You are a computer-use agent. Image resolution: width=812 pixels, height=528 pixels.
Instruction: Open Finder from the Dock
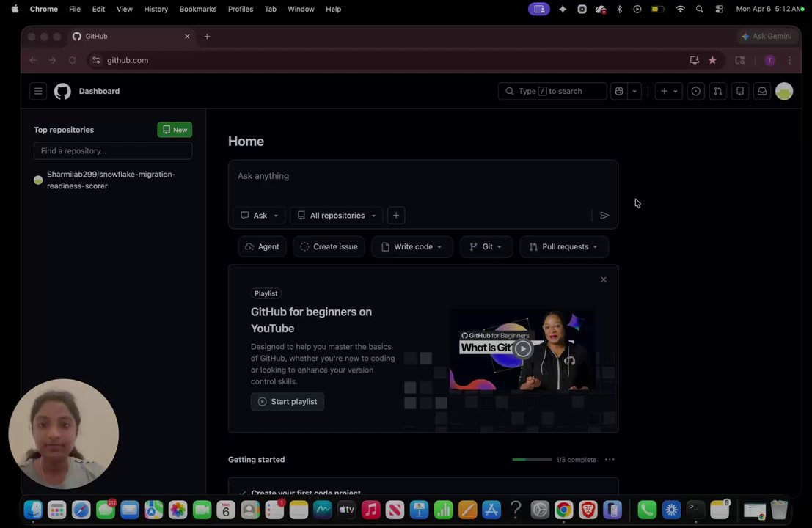(33, 510)
